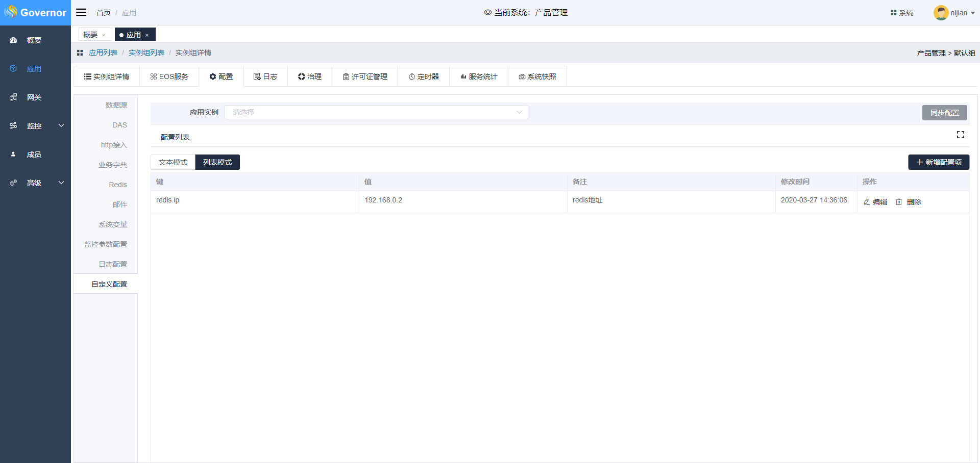Click the fullscreen expand icon

(x=960, y=135)
